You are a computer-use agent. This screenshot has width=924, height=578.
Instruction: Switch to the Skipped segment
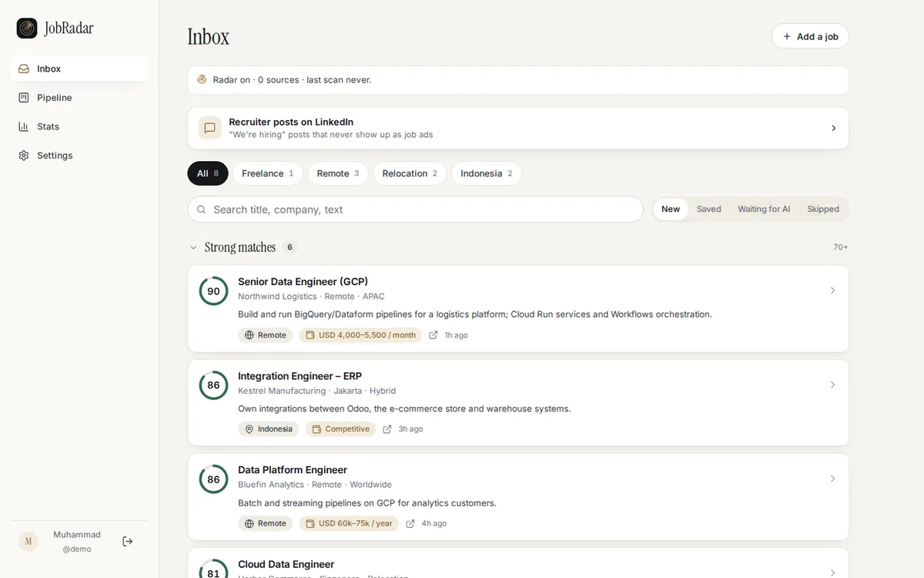click(x=823, y=209)
